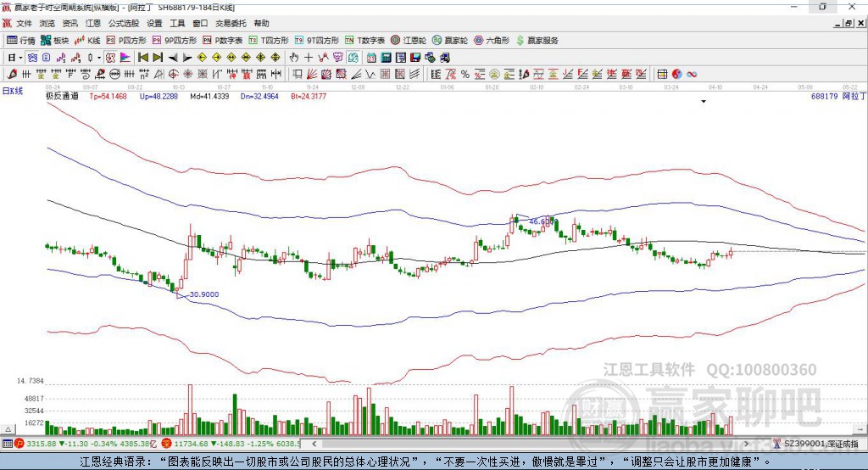
Task: Click the horizontal scrollbar left arrow
Action: (314, 444)
